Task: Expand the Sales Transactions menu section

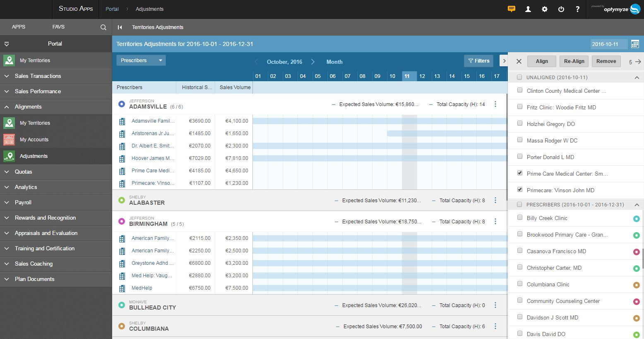Action: pos(38,76)
